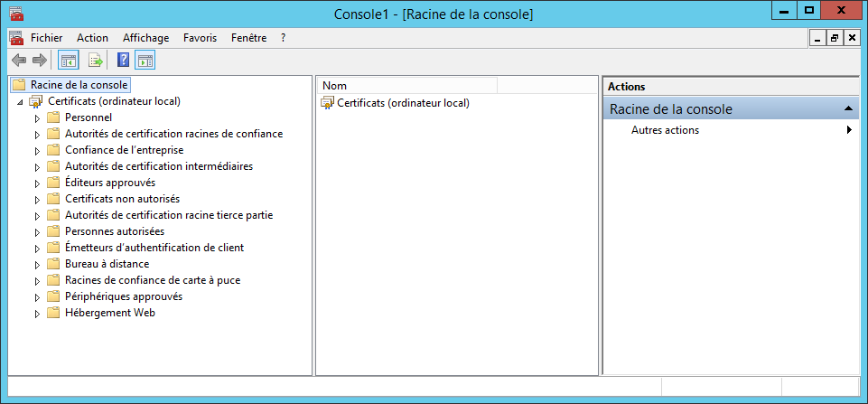The width and height of the screenshot is (868, 404).
Task: Toggle the Actions pane toolbar button
Action: (x=145, y=61)
